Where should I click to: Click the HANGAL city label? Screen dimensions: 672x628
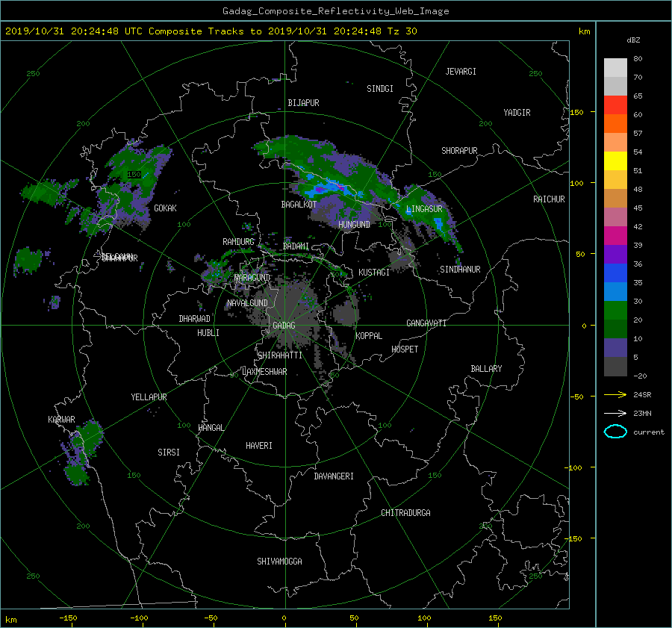click(x=211, y=428)
